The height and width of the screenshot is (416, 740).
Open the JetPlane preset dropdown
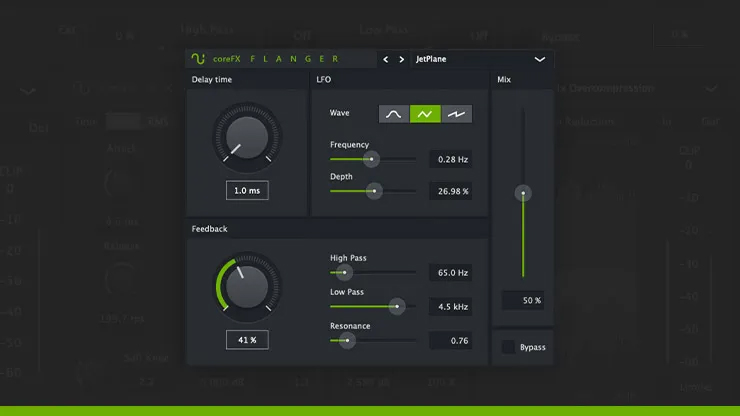coord(481,59)
